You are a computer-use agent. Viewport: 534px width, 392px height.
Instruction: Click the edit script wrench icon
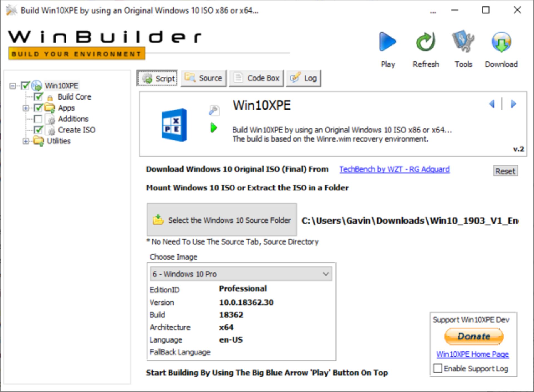point(214,110)
